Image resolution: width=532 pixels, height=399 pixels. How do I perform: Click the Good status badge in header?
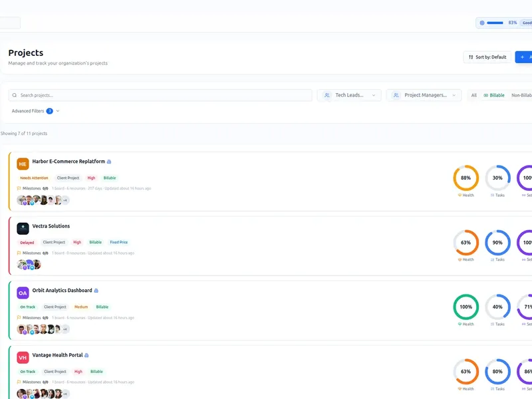coord(527,23)
